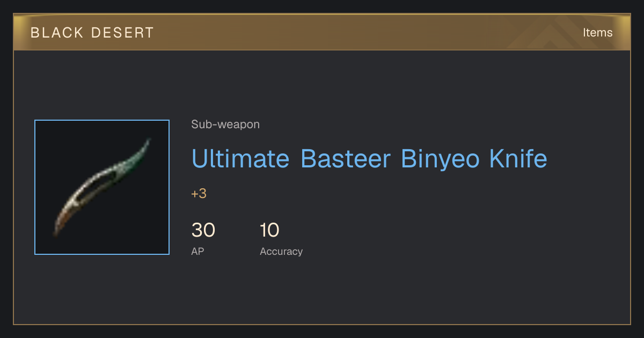Click the Accuracy stat label
This screenshot has height=338, width=644.
click(x=281, y=251)
